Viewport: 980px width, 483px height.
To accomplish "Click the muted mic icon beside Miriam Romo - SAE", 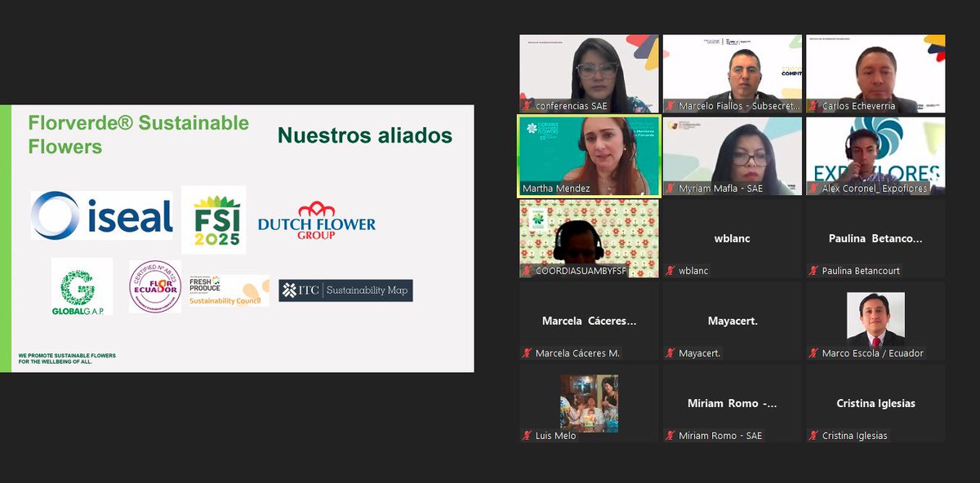I will point(670,436).
